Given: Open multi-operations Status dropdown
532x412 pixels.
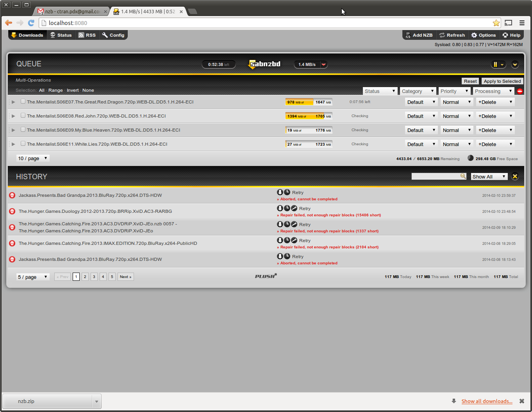Looking at the screenshot, I should coord(380,91).
